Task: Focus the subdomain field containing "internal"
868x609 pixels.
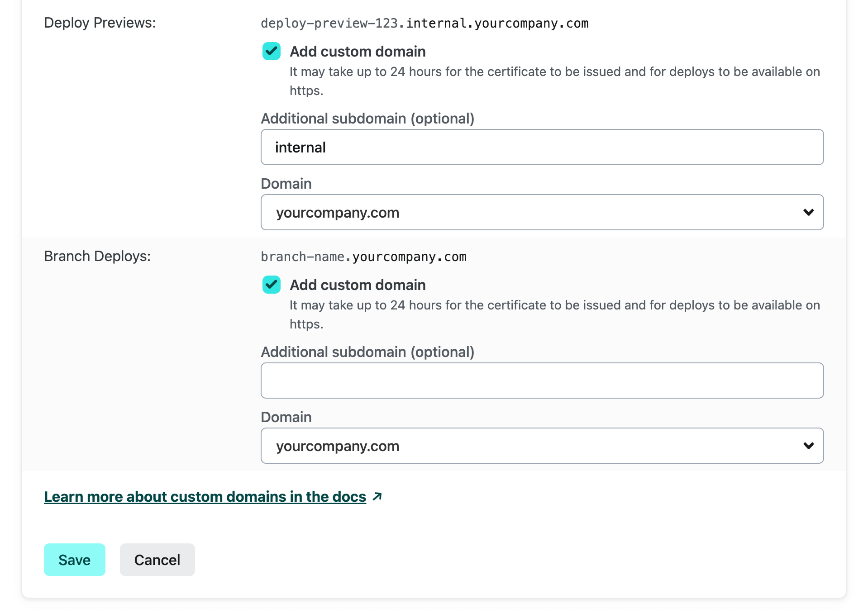Action: coord(541,147)
